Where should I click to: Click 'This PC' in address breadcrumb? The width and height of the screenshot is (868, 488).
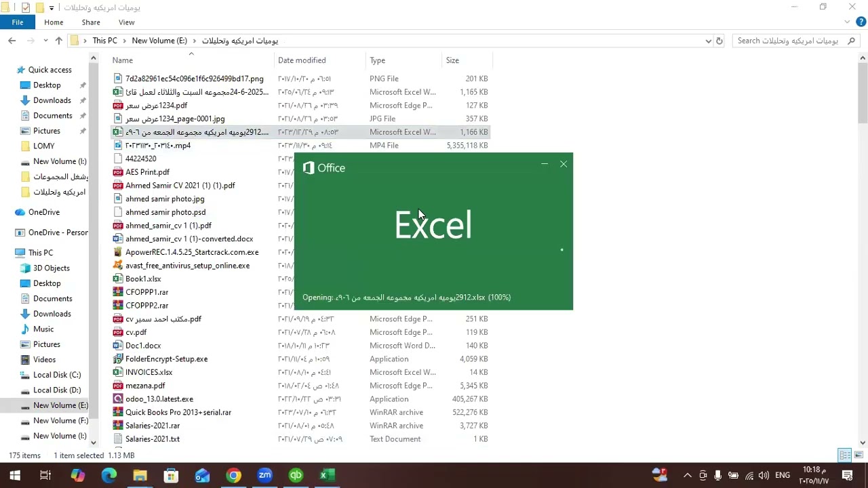point(104,41)
